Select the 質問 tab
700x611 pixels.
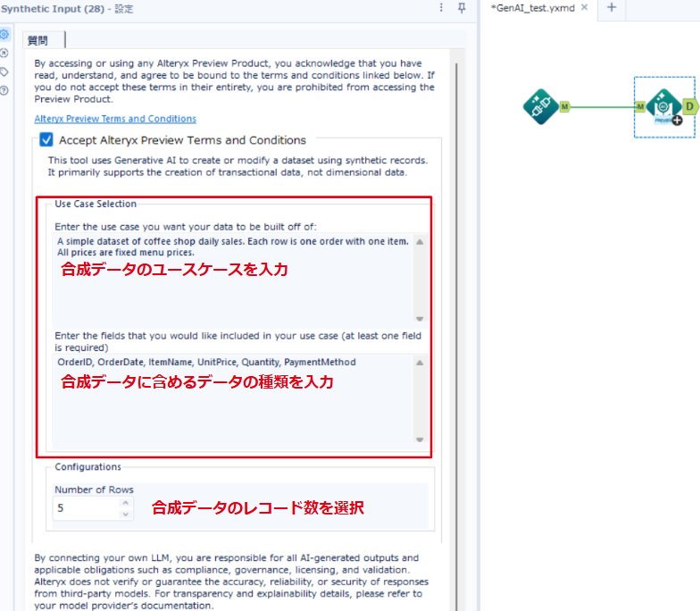44,40
